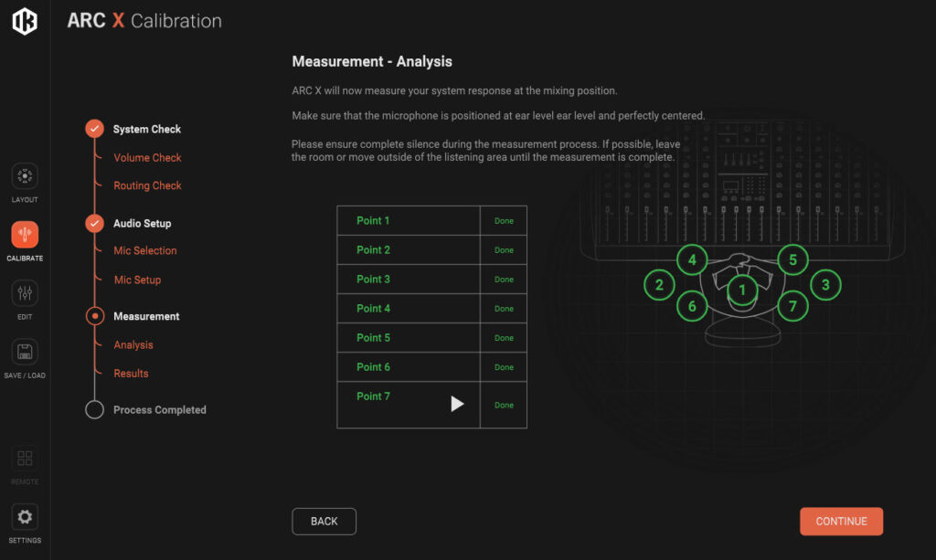Open the Layout section icon
The width and height of the screenshot is (936, 560).
[x=25, y=176]
